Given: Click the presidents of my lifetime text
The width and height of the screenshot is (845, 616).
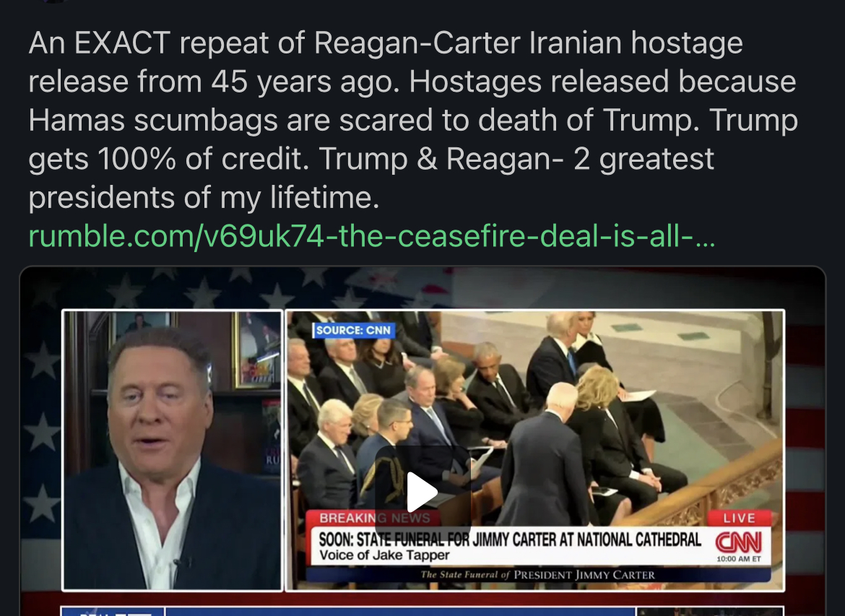Looking at the screenshot, I should click(204, 197).
